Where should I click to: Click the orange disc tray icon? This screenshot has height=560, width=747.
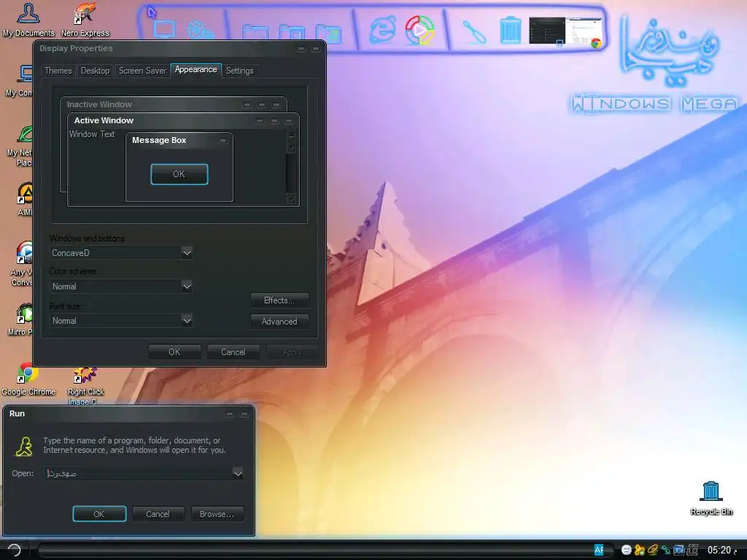click(653, 550)
